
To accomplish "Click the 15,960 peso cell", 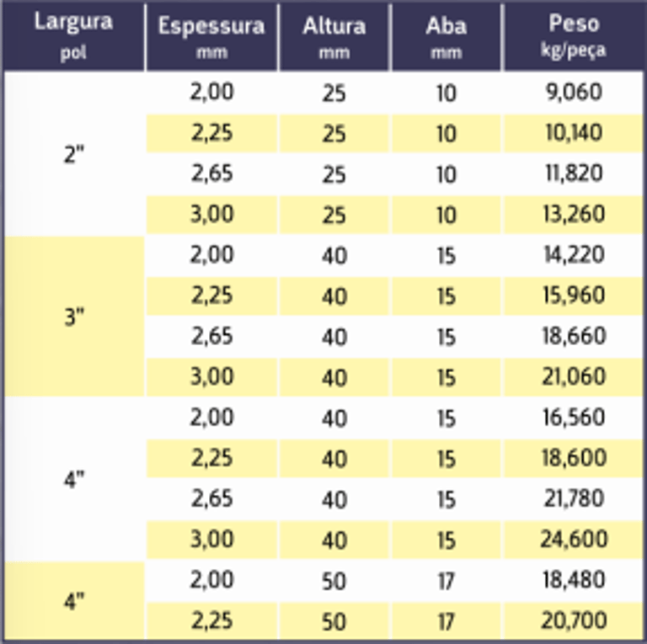I will click(573, 295).
